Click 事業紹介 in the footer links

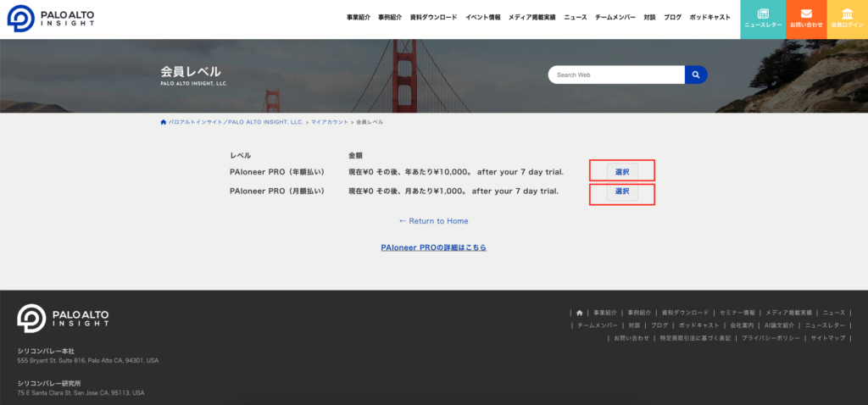[x=605, y=313]
